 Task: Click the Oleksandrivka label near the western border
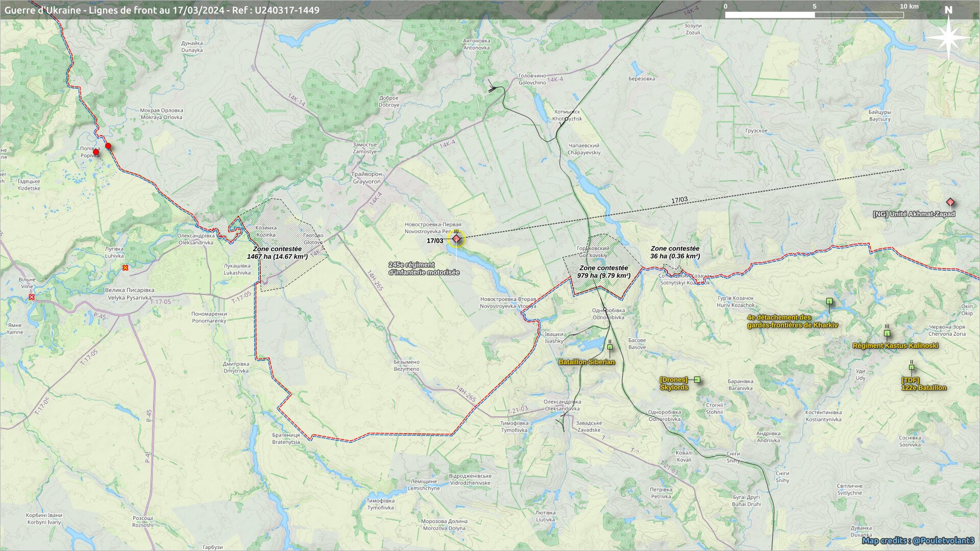pyautogui.click(x=196, y=239)
